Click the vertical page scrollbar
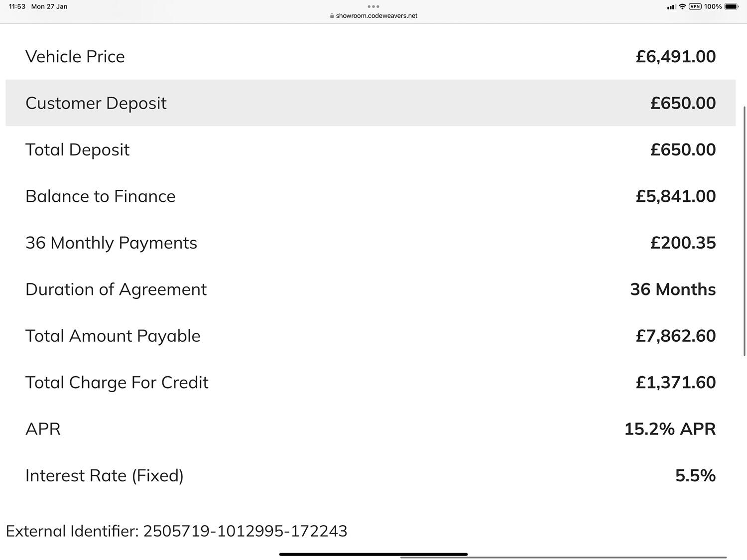 pyautogui.click(x=745, y=231)
